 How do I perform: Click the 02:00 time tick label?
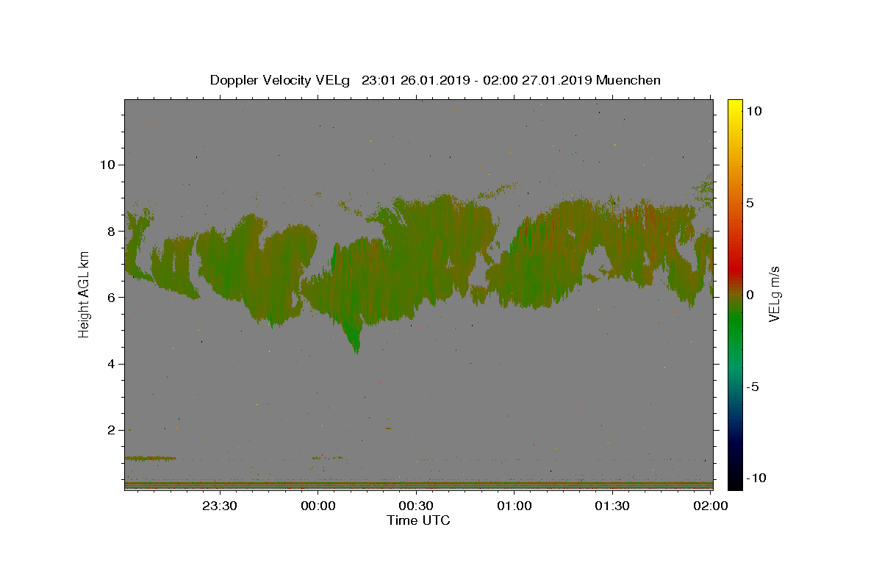click(711, 506)
